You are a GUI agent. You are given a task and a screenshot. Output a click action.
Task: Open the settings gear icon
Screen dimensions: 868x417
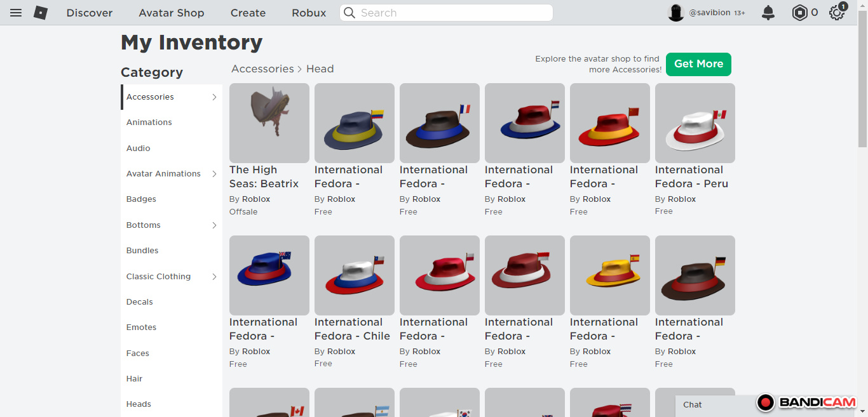pyautogui.click(x=837, y=13)
